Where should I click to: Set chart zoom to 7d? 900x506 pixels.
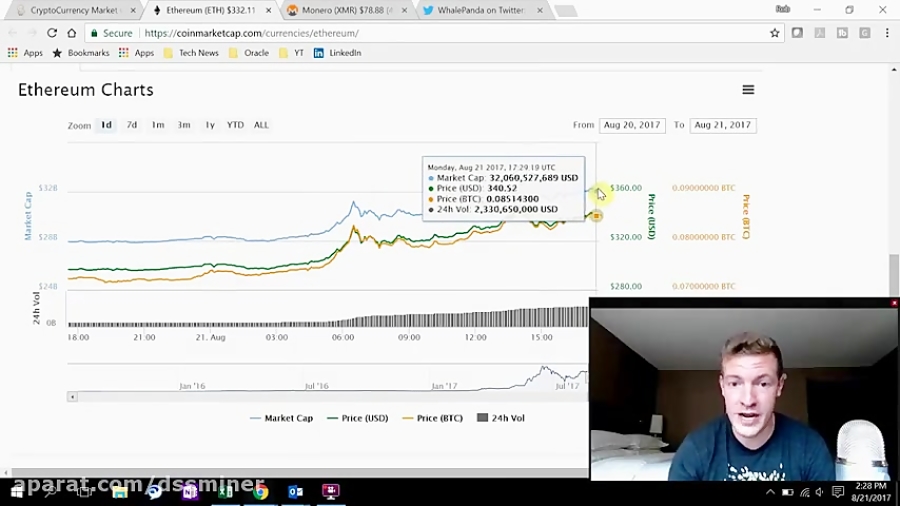tap(131, 125)
